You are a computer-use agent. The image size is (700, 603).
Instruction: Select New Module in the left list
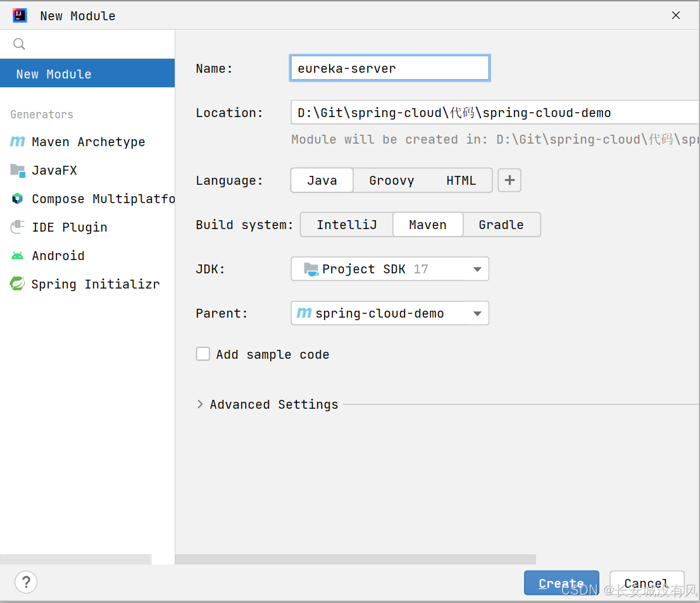87,73
